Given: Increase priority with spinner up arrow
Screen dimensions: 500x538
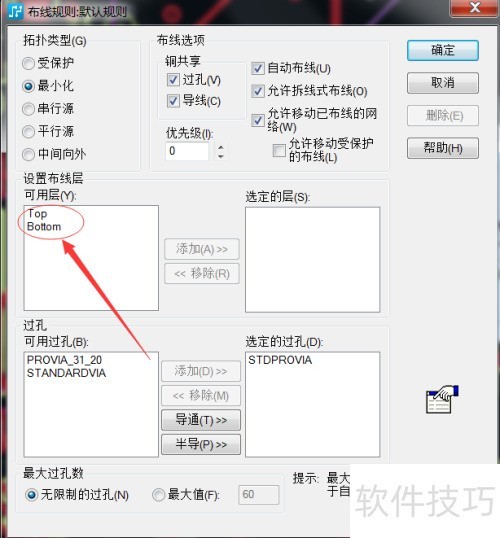Looking at the screenshot, I should tap(221, 147).
